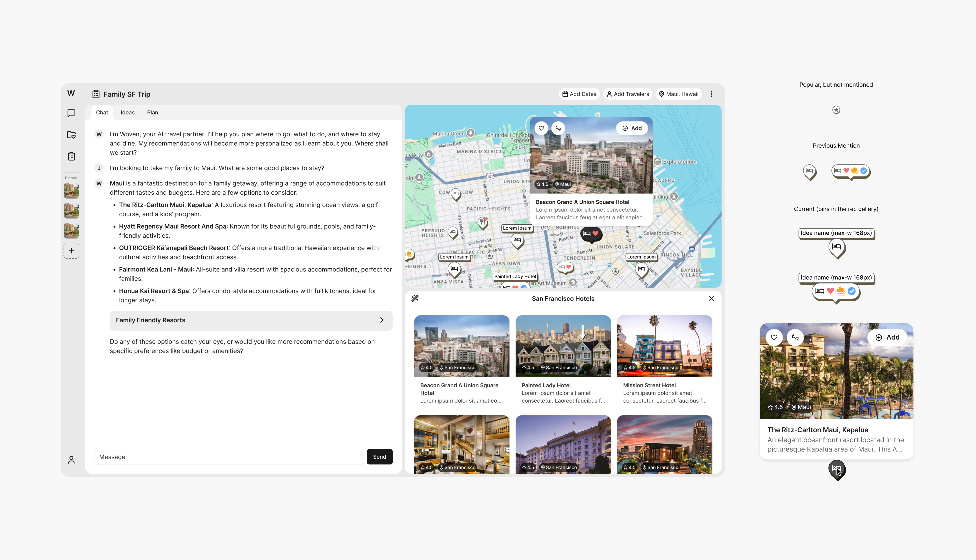Select the dark hovered hotel pin below Ritz-Carlton card
This screenshot has width=976, height=560.
837,470
